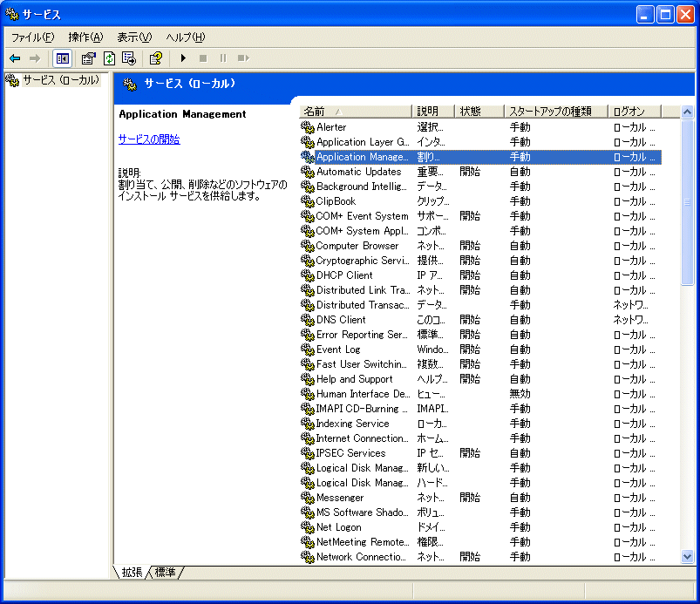This screenshot has height=604, width=700.
Task: Click the DNS Client service icon
Action: coord(308,320)
